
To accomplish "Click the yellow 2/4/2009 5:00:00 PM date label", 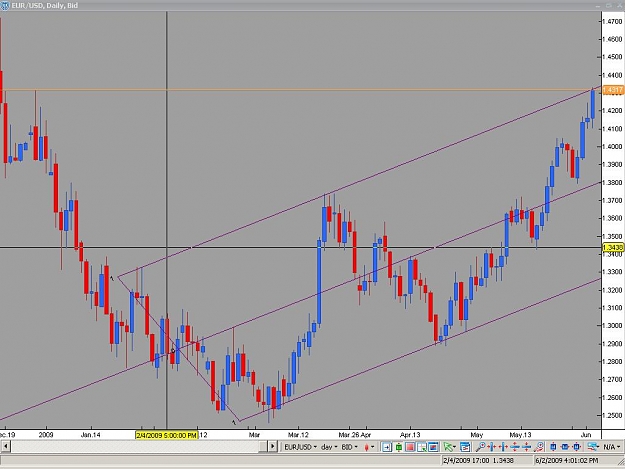I will click(166, 435).
